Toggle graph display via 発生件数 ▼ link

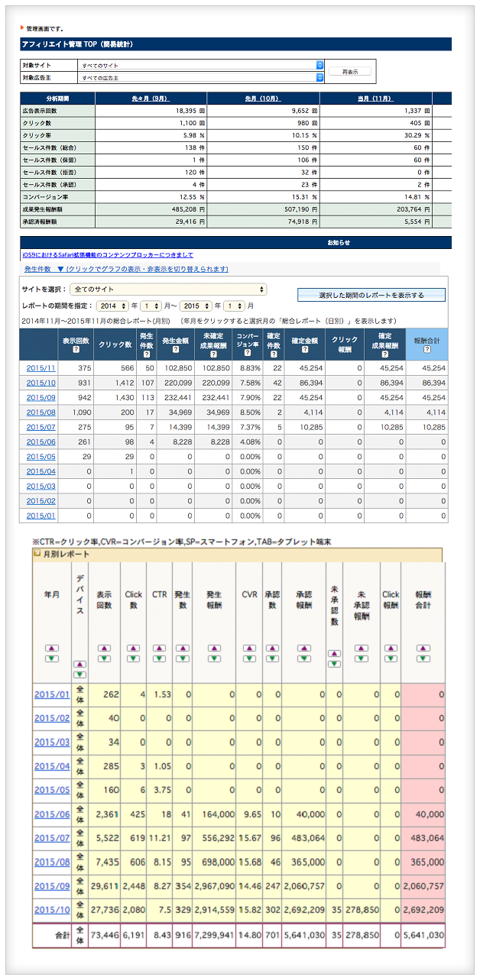click(126, 270)
